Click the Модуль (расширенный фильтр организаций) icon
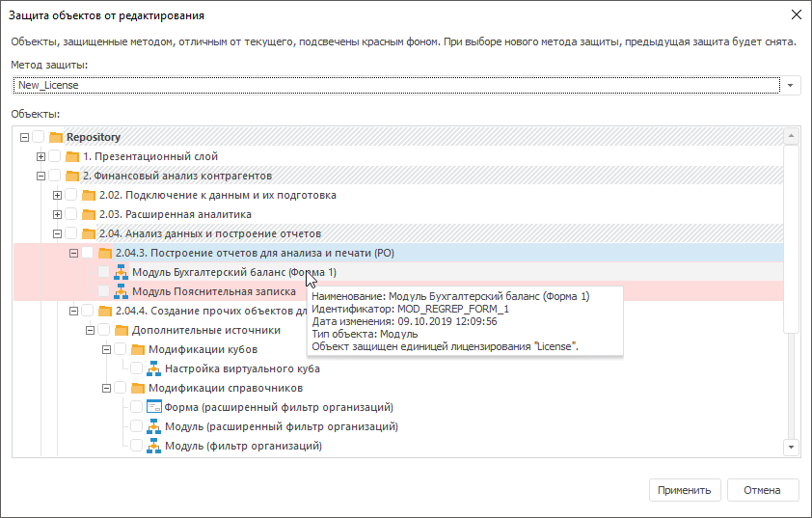The height and width of the screenshot is (518, 812). click(x=153, y=426)
